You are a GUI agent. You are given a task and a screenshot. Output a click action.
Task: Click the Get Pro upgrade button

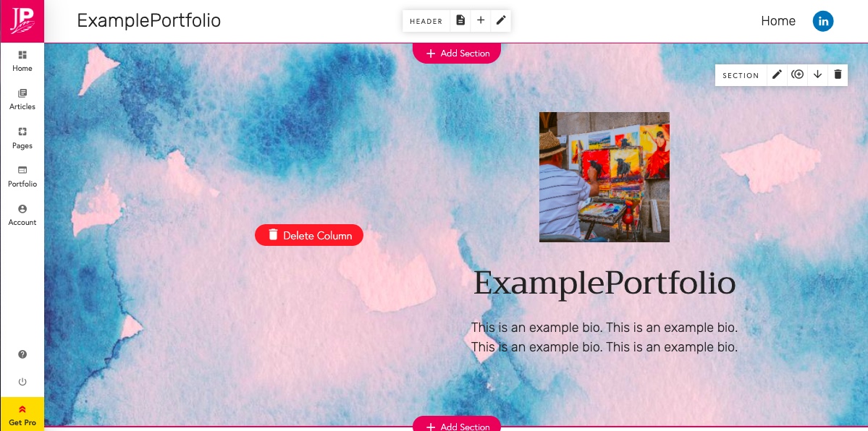(22, 414)
